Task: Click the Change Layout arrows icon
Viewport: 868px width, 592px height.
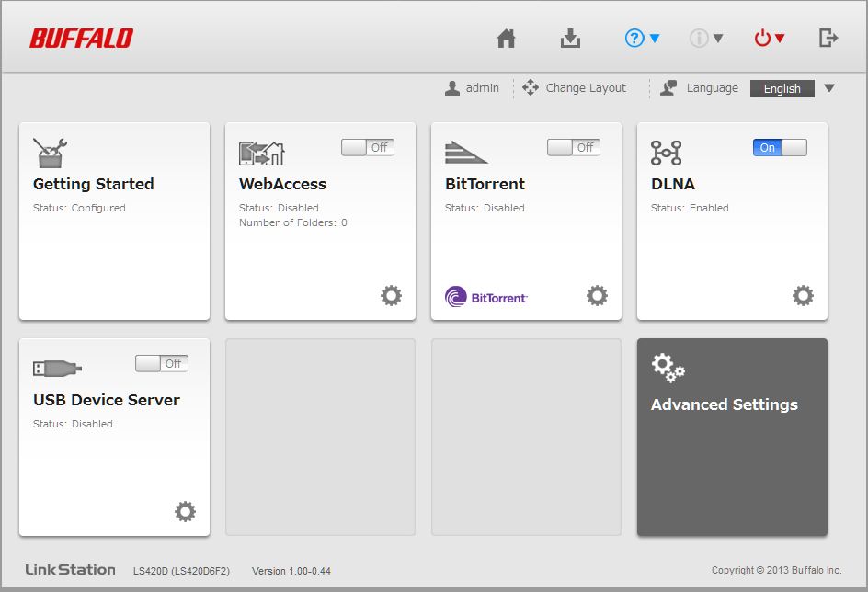Action: [x=531, y=87]
